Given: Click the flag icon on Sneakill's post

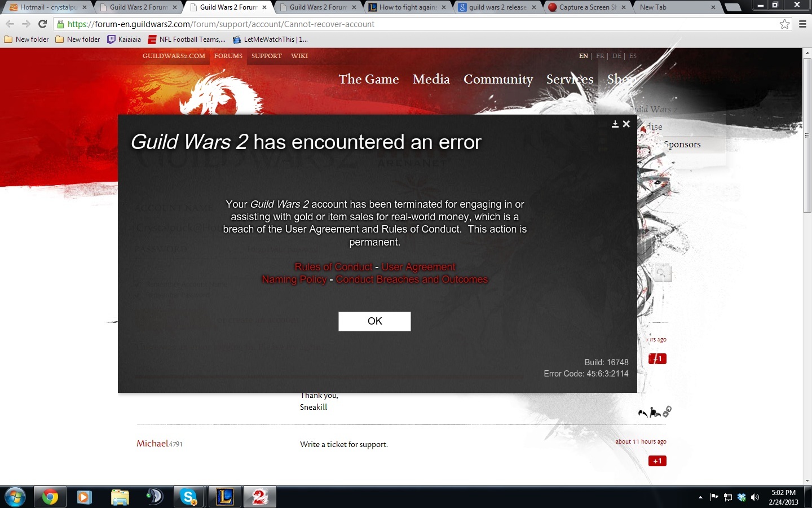Looking at the screenshot, I should tap(655, 413).
